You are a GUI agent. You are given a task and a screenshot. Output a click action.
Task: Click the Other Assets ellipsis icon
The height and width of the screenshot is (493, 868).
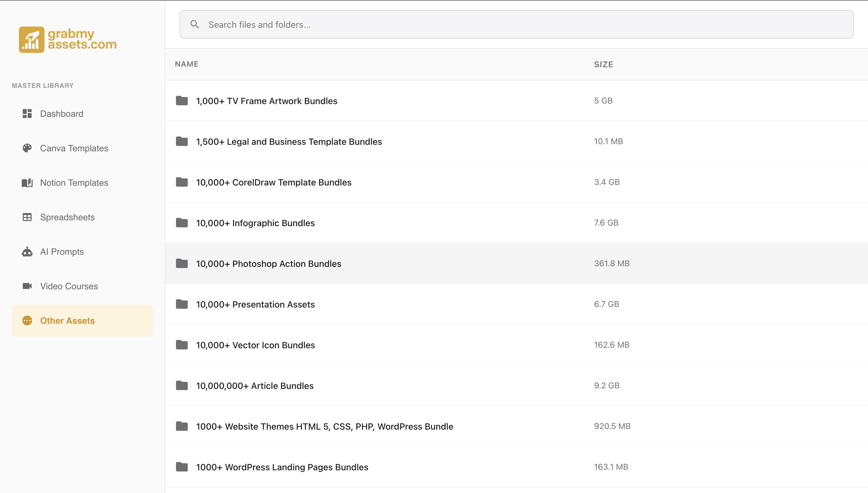pyautogui.click(x=27, y=321)
